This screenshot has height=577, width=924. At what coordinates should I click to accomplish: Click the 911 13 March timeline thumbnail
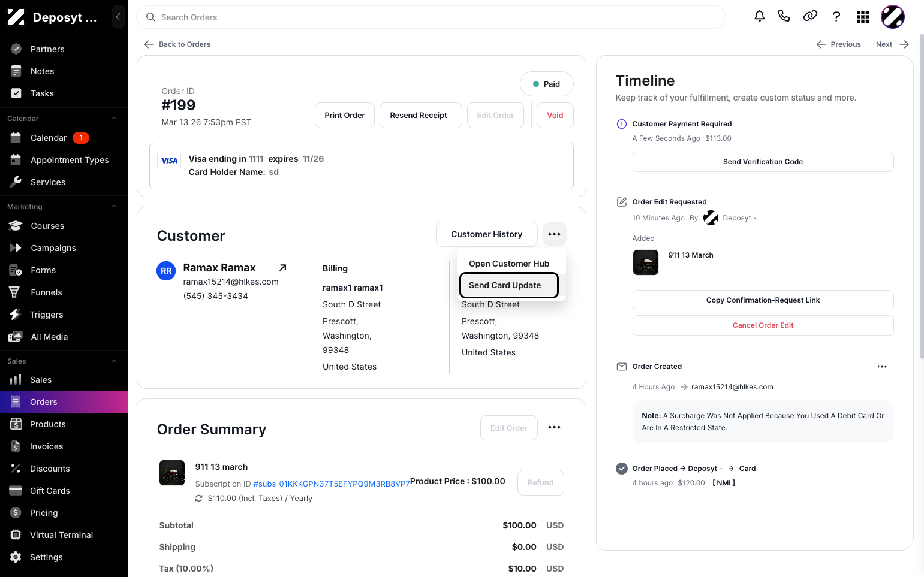coord(646,262)
